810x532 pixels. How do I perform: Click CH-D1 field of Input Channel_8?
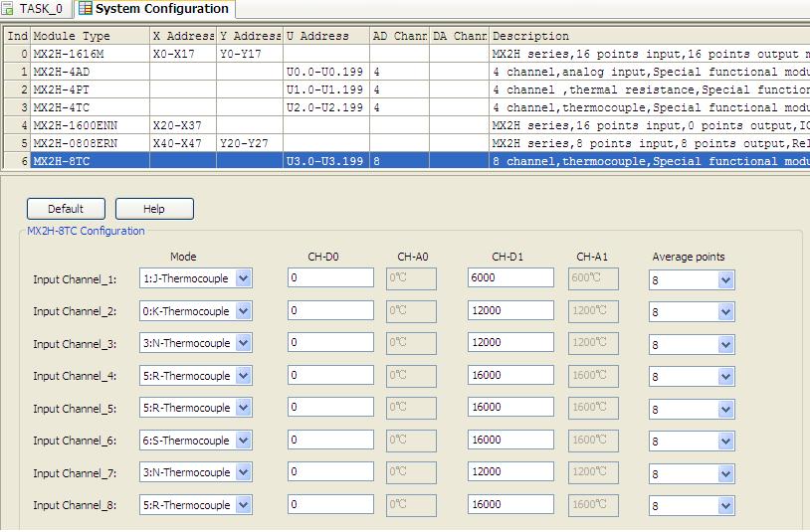(510, 503)
